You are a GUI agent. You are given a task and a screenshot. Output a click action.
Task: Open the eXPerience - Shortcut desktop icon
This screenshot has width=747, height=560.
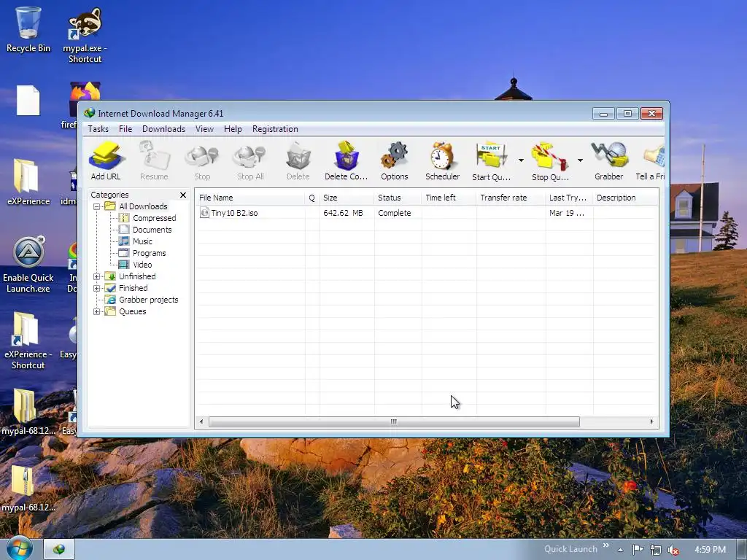28,341
